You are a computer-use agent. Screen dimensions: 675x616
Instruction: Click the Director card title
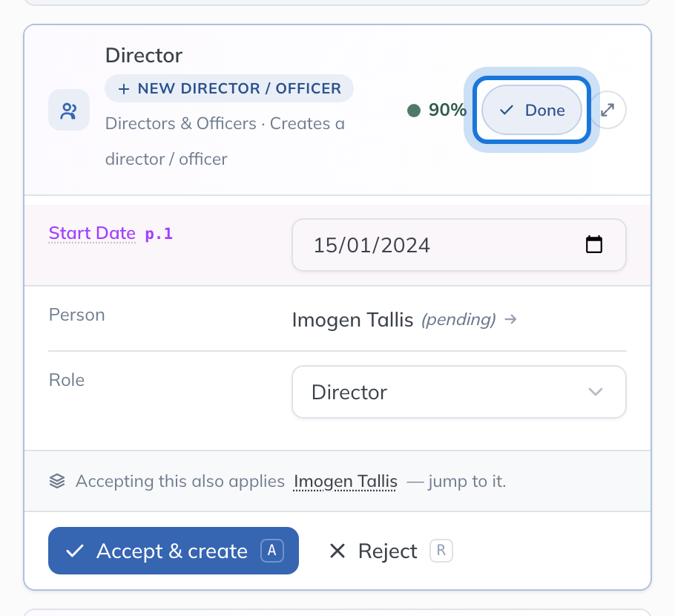144,55
